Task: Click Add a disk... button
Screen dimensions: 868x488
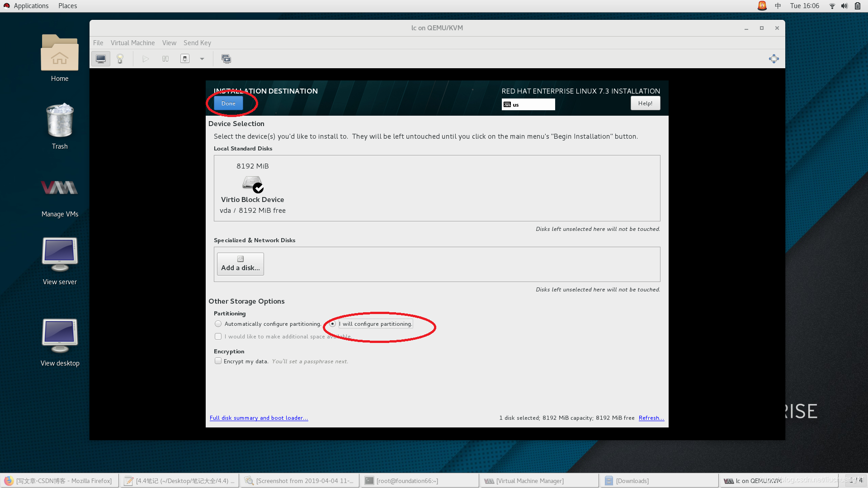Action: click(241, 264)
